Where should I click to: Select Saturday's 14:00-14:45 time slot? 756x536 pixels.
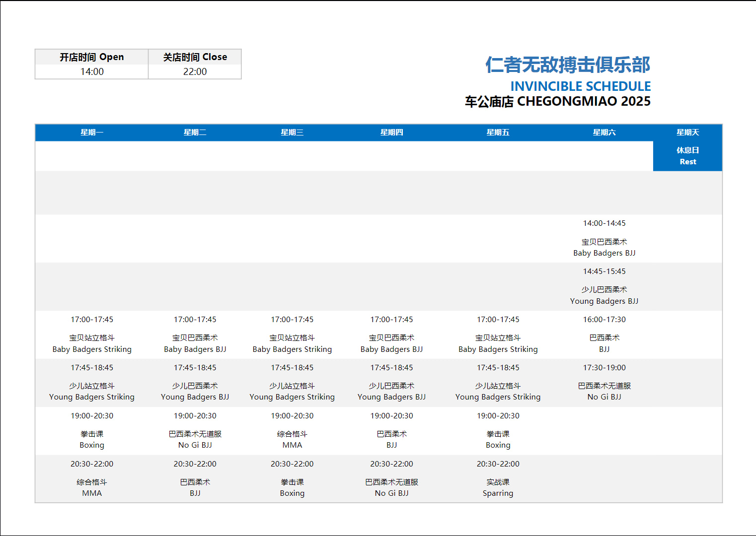(604, 223)
